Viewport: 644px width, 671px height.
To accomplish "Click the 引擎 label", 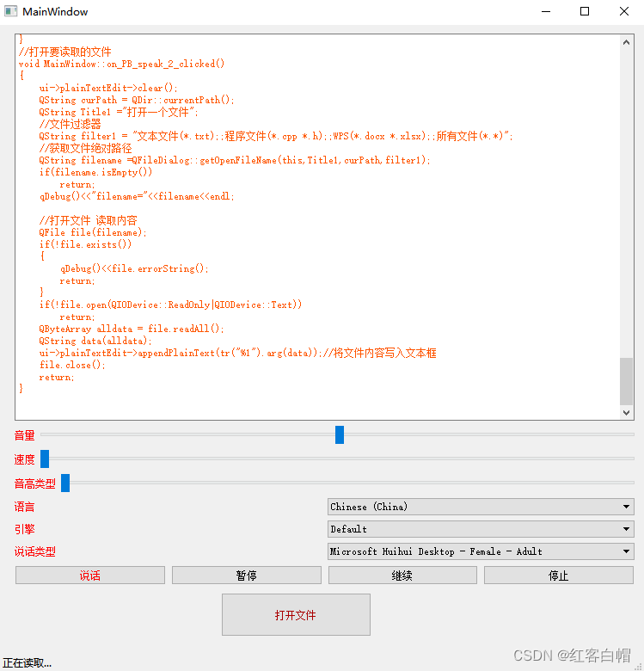I will (x=24, y=529).
